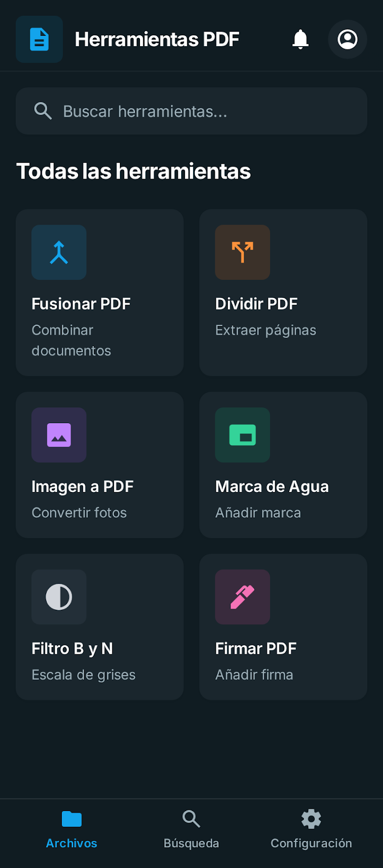383x868 pixels.
Task: Click the Herramientas PDF app document icon
Action: [x=39, y=39]
